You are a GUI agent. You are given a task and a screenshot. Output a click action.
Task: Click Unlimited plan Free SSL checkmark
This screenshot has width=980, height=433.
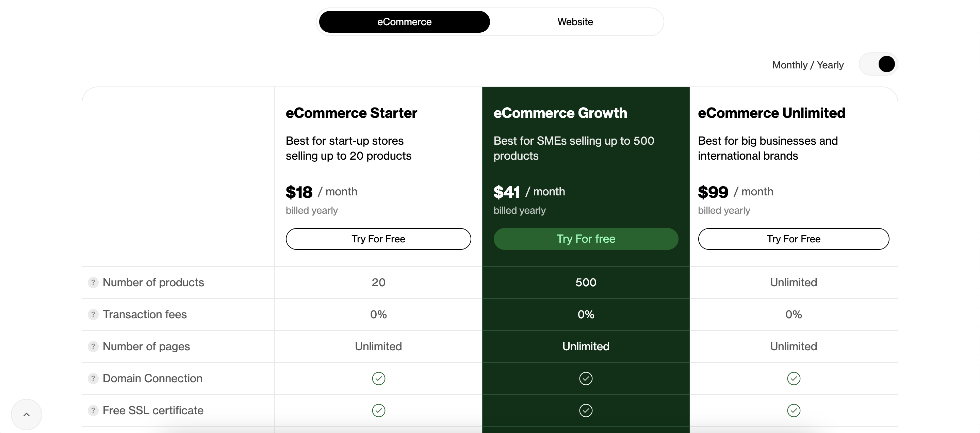tap(794, 410)
